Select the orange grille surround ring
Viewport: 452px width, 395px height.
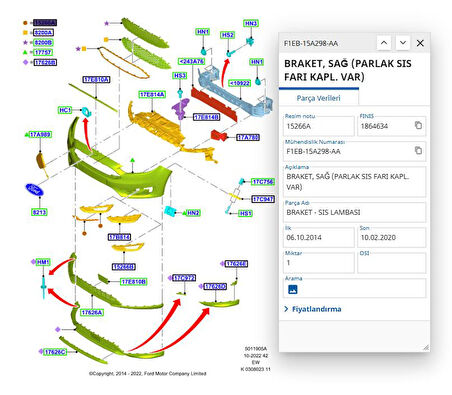pyautogui.click(x=123, y=62)
